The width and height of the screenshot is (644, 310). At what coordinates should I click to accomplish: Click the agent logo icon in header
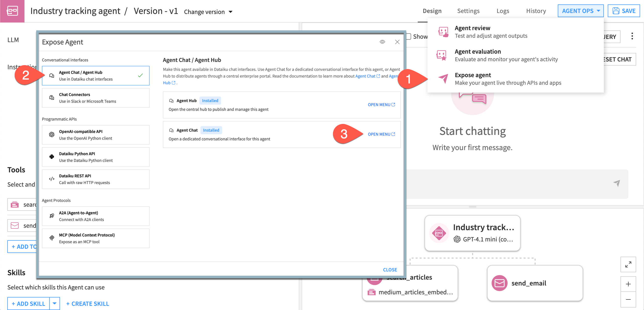click(12, 11)
